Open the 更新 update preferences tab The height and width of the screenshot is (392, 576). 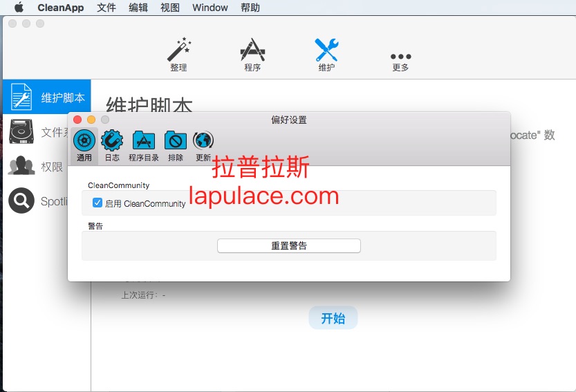(x=203, y=145)
